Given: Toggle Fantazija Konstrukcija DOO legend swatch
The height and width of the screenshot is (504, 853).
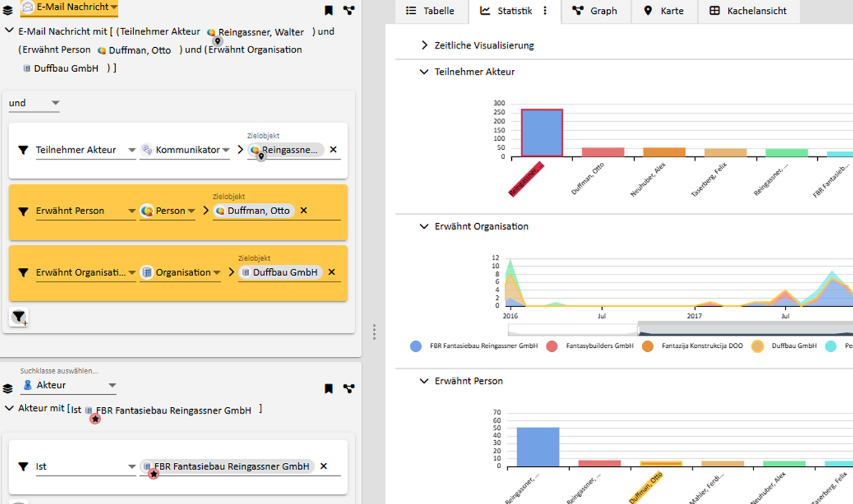Looking at the screenshot, I should point(647,346).
